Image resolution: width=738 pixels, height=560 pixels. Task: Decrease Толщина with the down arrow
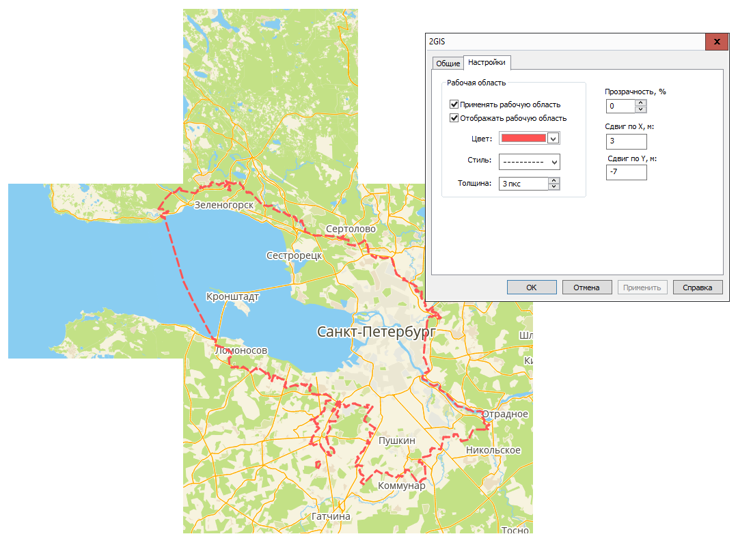tap(554, 186)
